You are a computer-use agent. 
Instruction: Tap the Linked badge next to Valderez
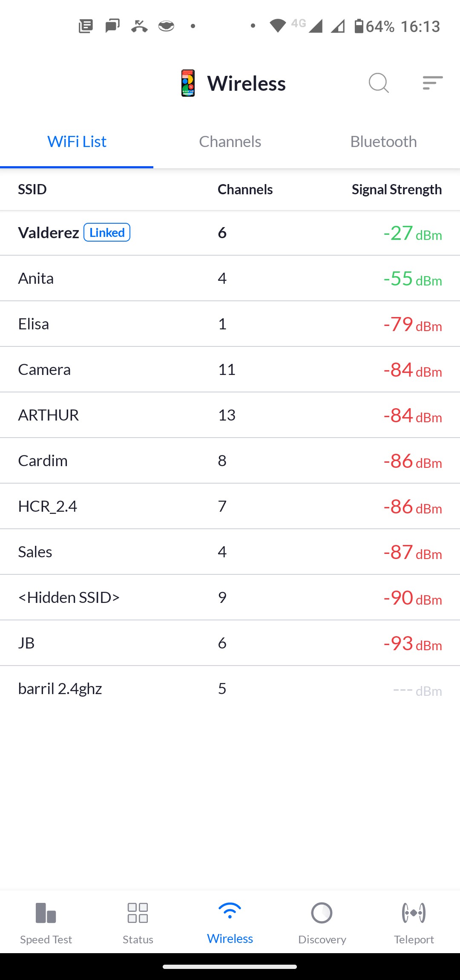(107, 233)
